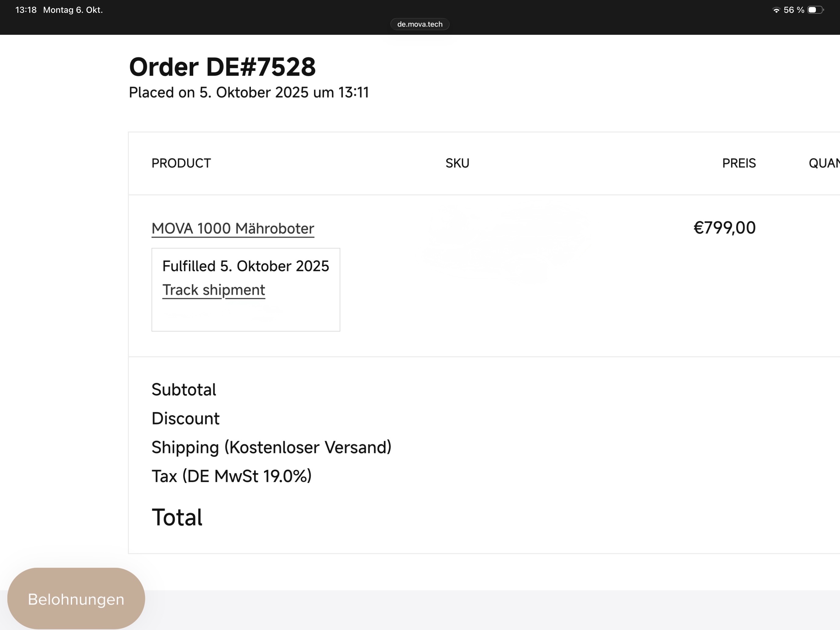Open the MOVA 1000 Mähroboter product link

(232, 229)
